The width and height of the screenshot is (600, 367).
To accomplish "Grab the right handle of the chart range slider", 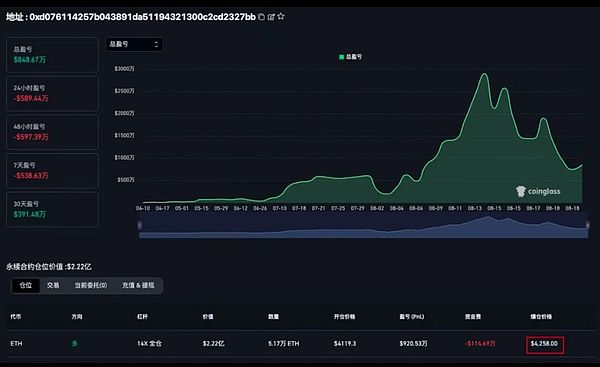I will [587, 226].
